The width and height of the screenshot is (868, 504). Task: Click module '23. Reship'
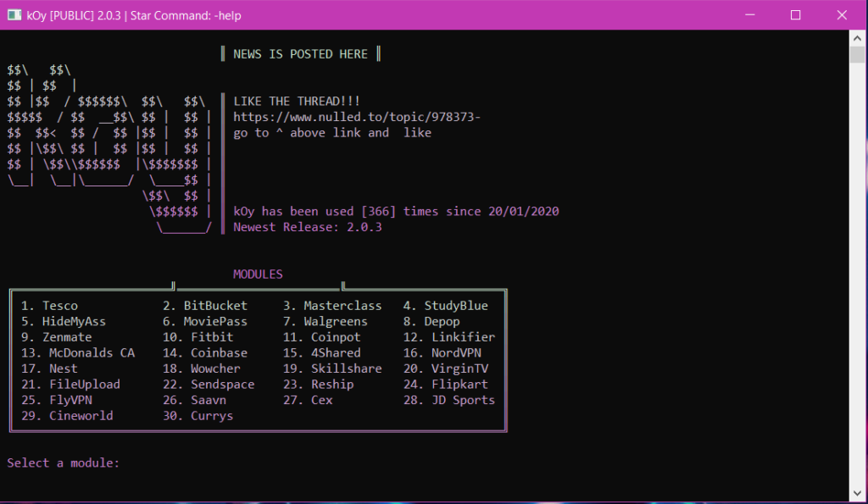(319, 385)
